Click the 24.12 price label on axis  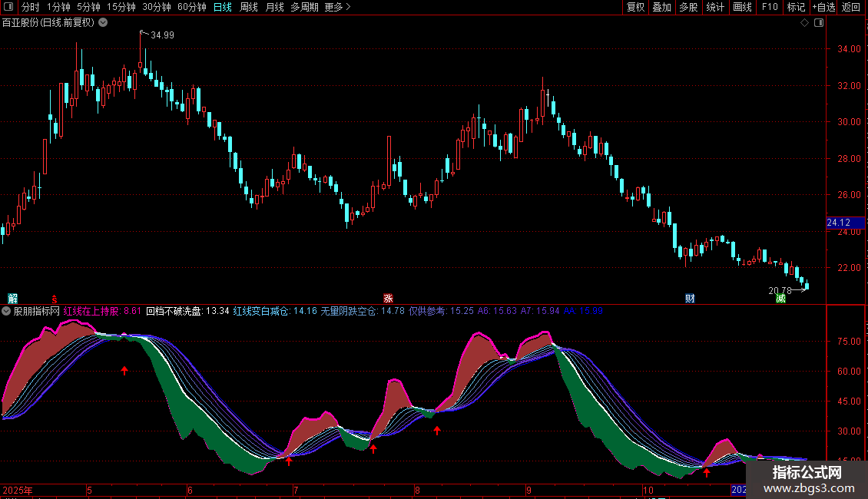point(838,223)
